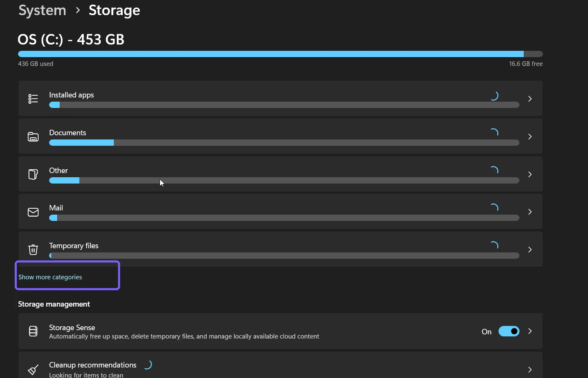Open the Other row chevron
588x378 pixels.
tap(530, 174)
